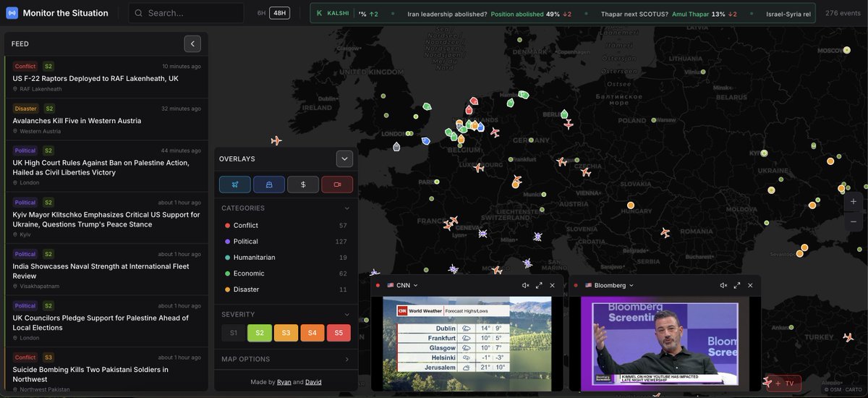Open UK High Court Palestine Action story

pyautogui.click(x=106, y=166)
